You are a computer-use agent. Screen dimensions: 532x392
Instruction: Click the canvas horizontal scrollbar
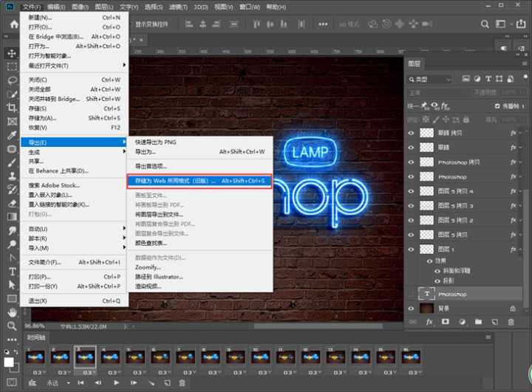click(318, 326)
